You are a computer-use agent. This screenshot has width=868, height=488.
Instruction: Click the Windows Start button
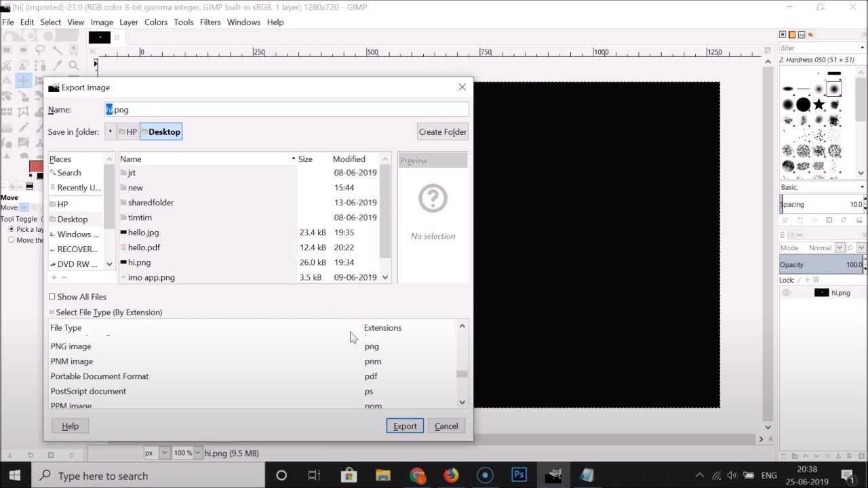[x=14, y=476]
